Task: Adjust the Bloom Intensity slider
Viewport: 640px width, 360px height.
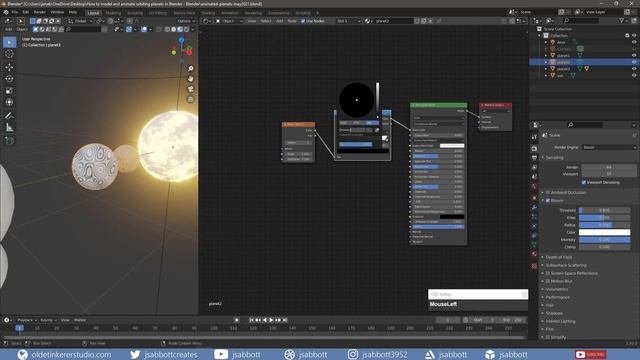Action: pyautogui.click(x=604, y=240)
